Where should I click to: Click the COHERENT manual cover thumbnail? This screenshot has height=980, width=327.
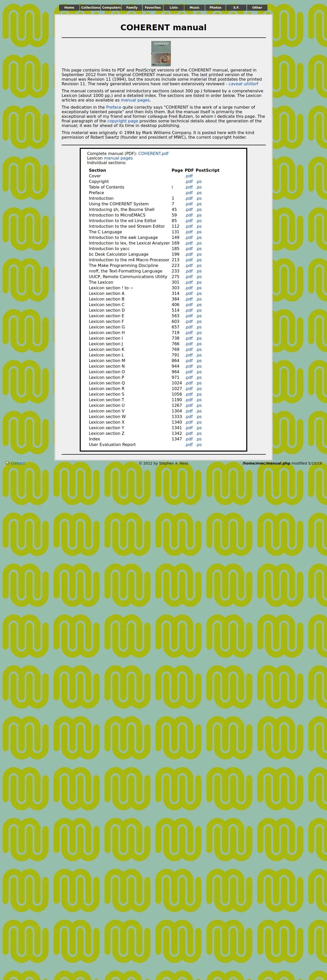click(x=161, y=54)
